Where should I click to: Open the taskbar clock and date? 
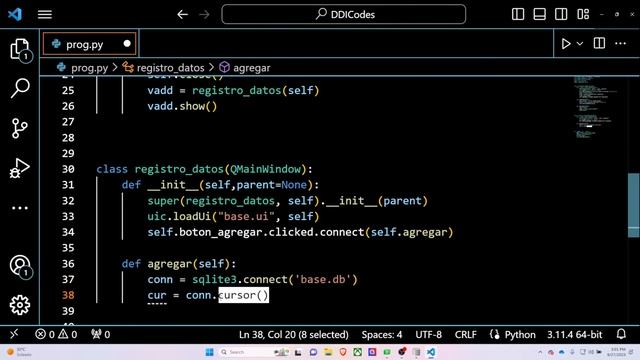617,352
